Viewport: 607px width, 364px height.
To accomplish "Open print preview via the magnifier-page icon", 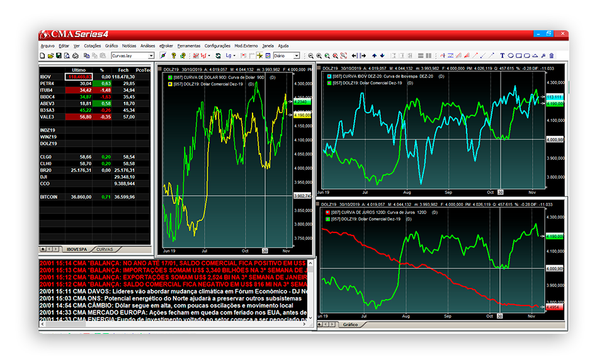I will pyautogui.click(x=67, y=56).
